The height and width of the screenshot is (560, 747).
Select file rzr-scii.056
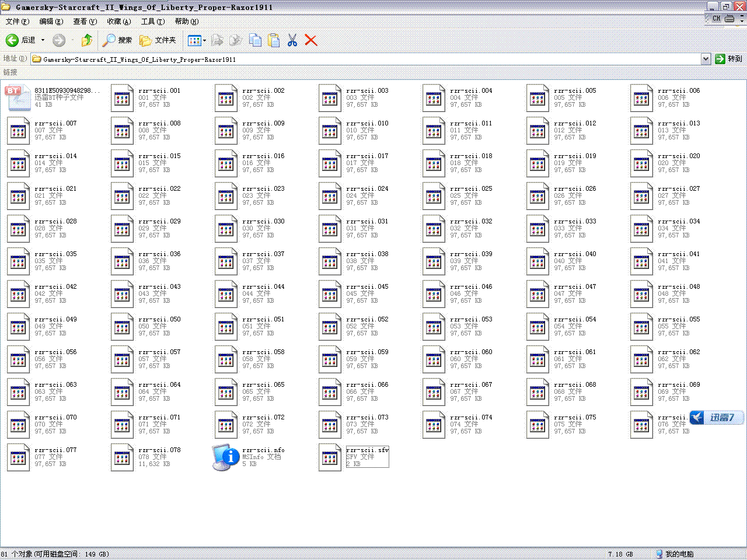pos(42,359)
